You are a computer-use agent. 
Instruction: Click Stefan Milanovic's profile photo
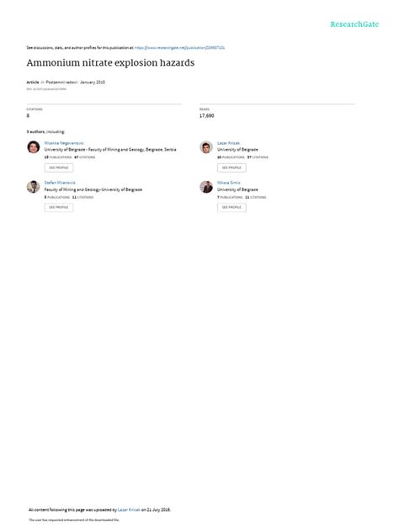[x=34, y=187]
